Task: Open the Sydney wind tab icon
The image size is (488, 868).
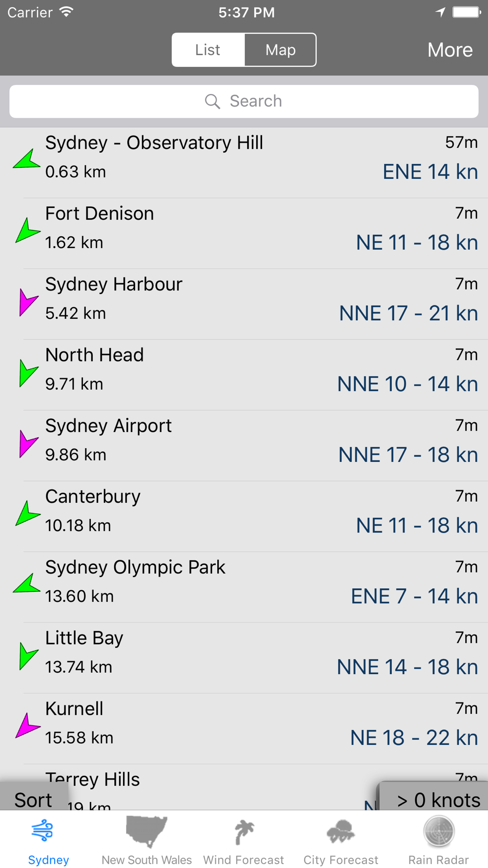Action: [43, 831]
